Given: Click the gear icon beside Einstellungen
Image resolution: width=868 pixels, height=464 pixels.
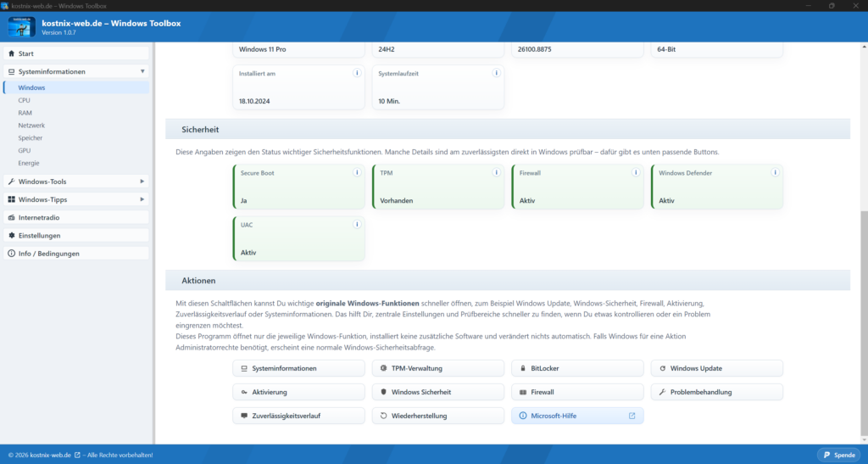Looking at the screenshot, I should 11,235.
